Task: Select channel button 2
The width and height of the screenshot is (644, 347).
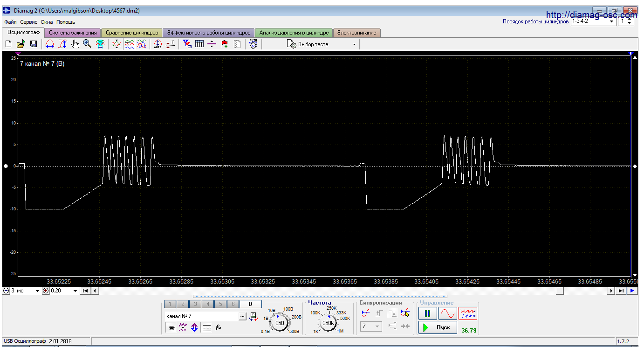Action: (183, 304)
